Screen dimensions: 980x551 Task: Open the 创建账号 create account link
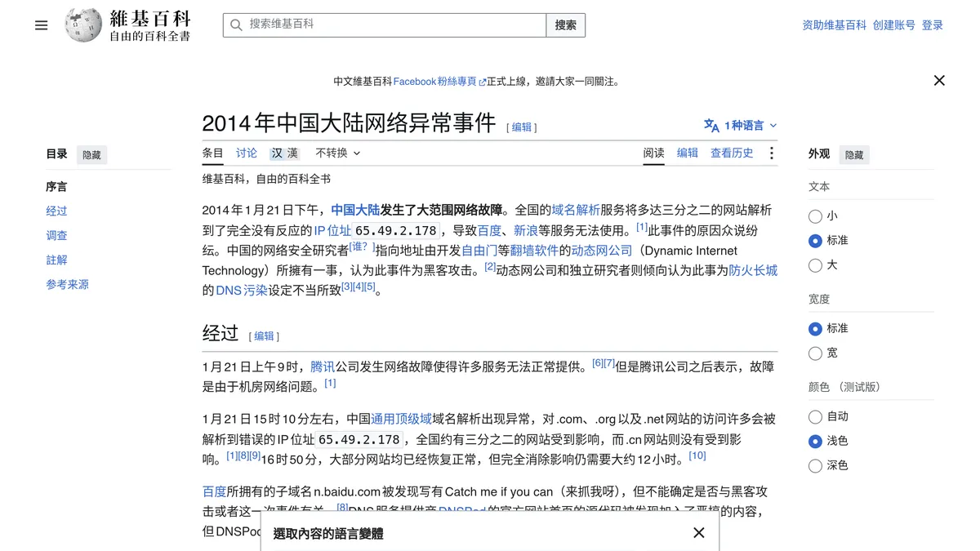894,25
